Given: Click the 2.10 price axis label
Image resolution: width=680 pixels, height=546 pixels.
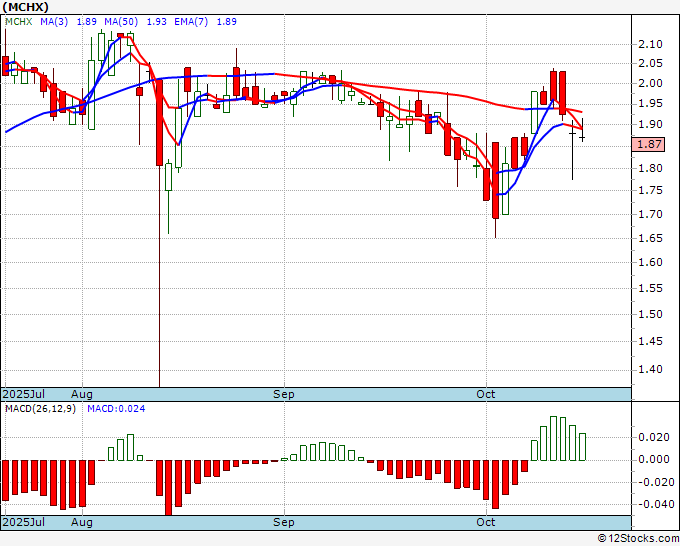Looking at the screenshot, I should coord(651,44).
